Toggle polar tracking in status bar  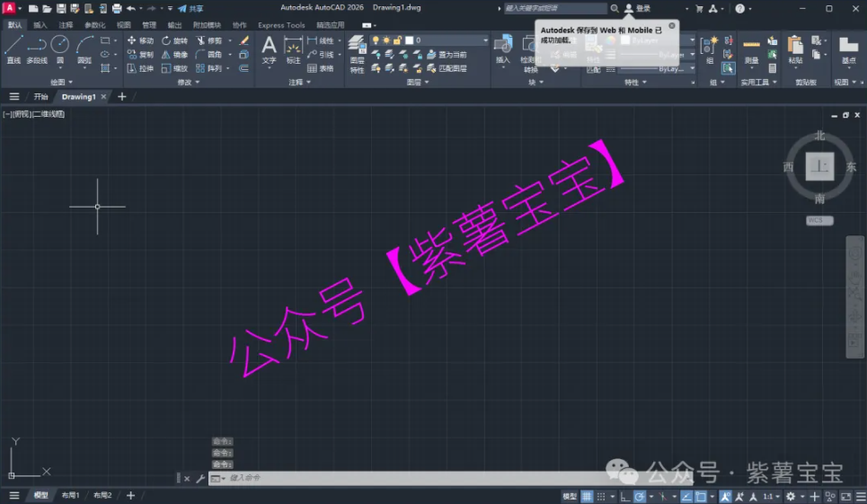[x=640, y=496]
